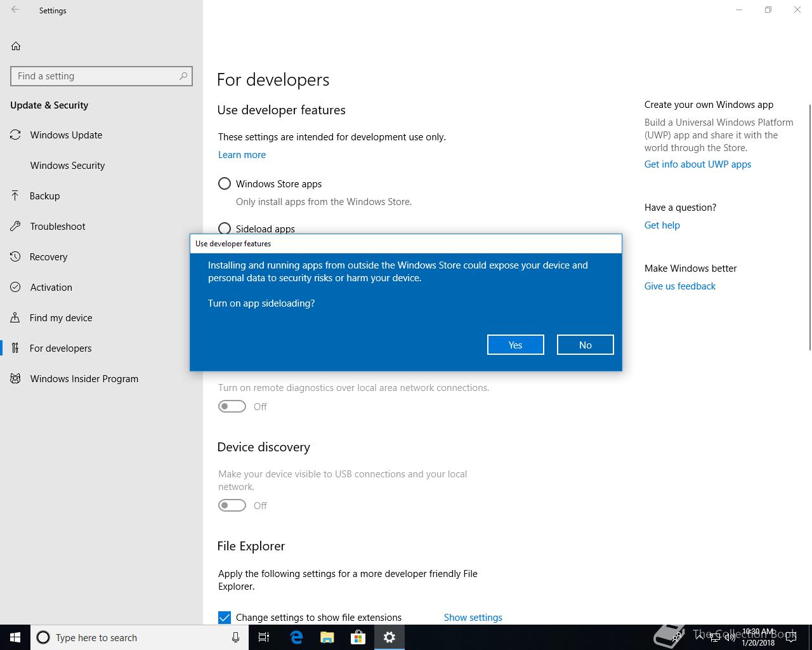Click the Type here to search taskbar box
812x650 pixels.
pyautogui.click(x=138, y=637)
